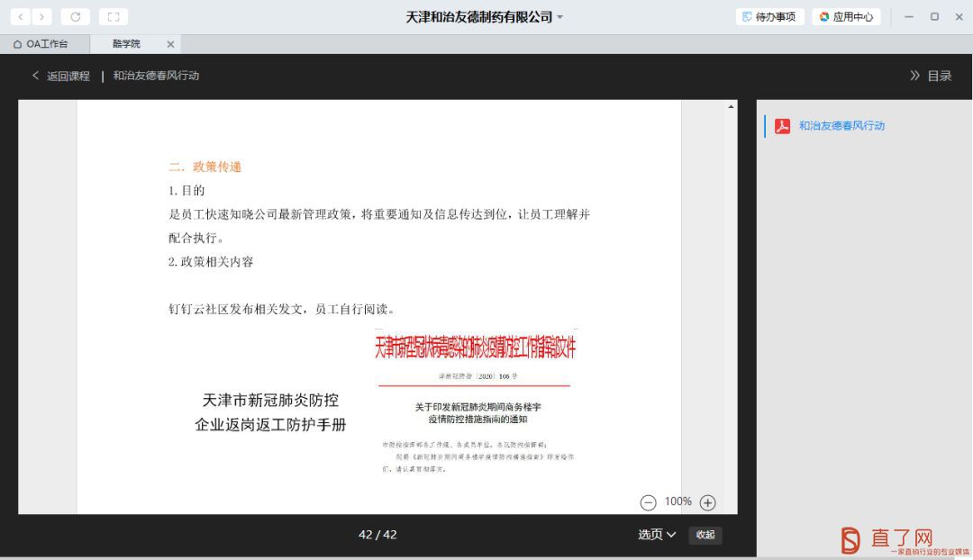Image resolution: width=973 pixels, height=560 pixels.
Task: Open the 选页 page selector dropdown
Action: point(657,535)
